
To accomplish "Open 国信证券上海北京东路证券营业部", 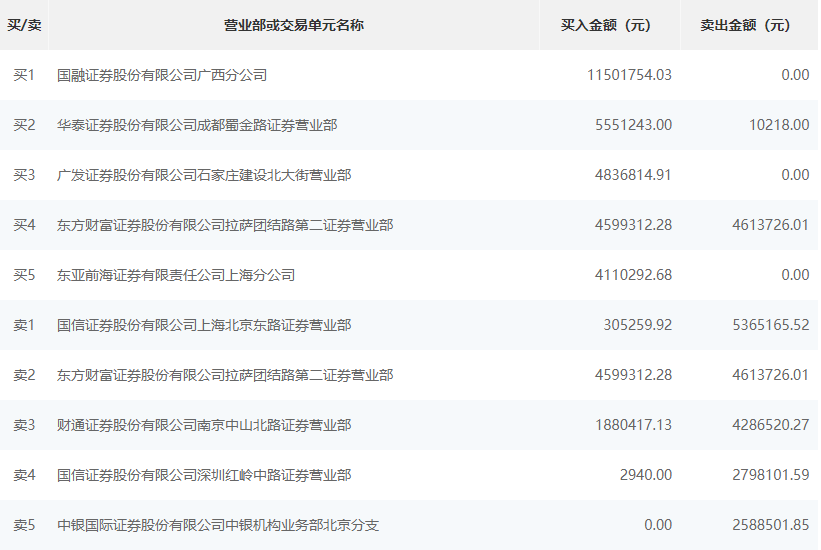I will click(204, 325).
